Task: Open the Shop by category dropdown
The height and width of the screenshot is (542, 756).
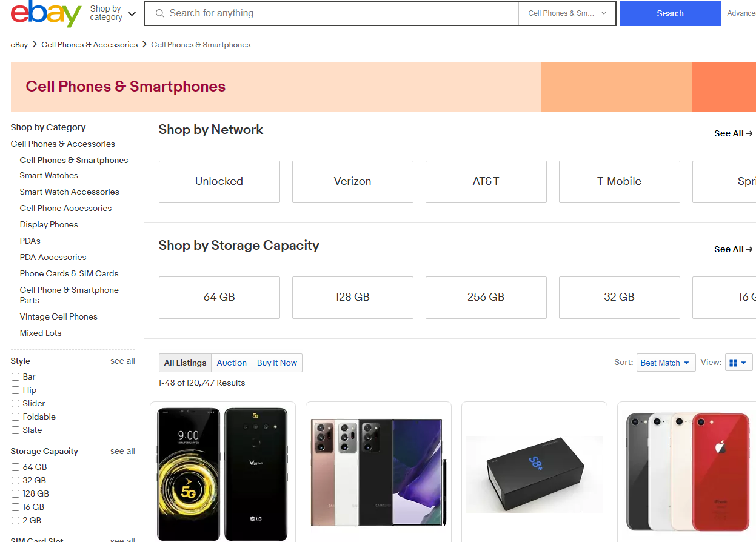Action: [x=113, y=13]
